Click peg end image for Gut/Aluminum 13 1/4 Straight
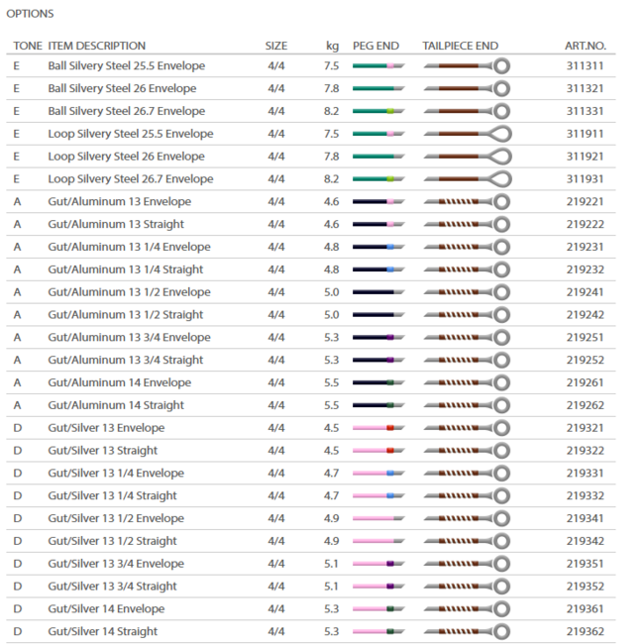Screen dimensions: 644x644 coord(378,269)
